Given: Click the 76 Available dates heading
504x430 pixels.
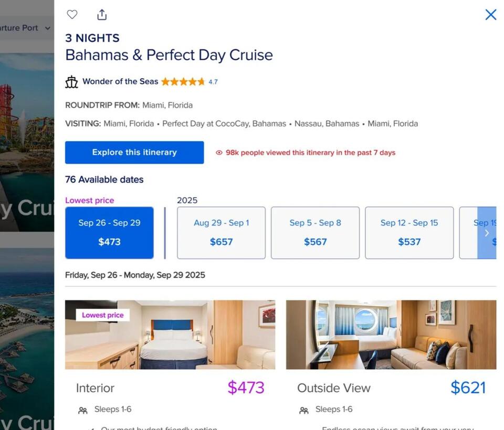Looking at the screenshot, I should [103, 179].
